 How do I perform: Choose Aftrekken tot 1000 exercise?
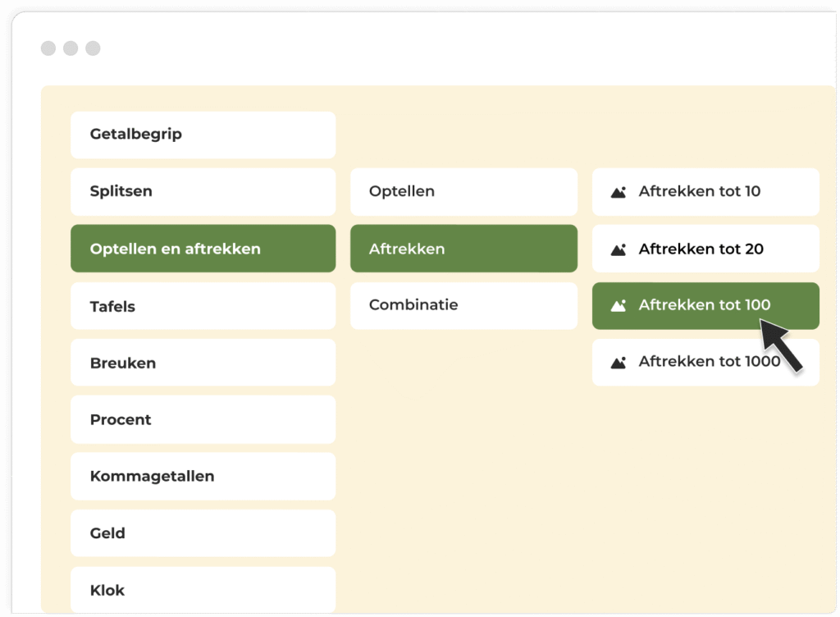[705, 361]
